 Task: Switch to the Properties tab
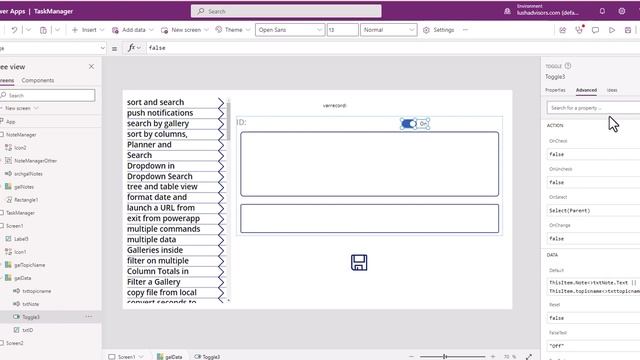[x=555, y=90]
